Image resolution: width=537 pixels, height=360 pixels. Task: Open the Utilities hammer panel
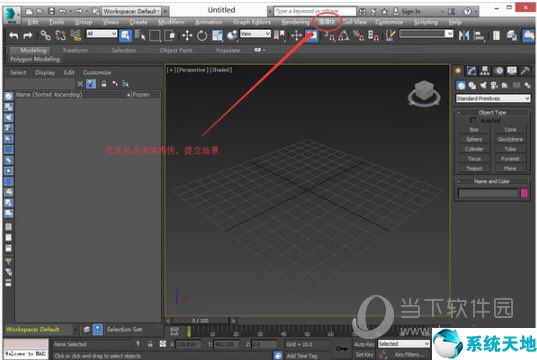coord(525,71)
